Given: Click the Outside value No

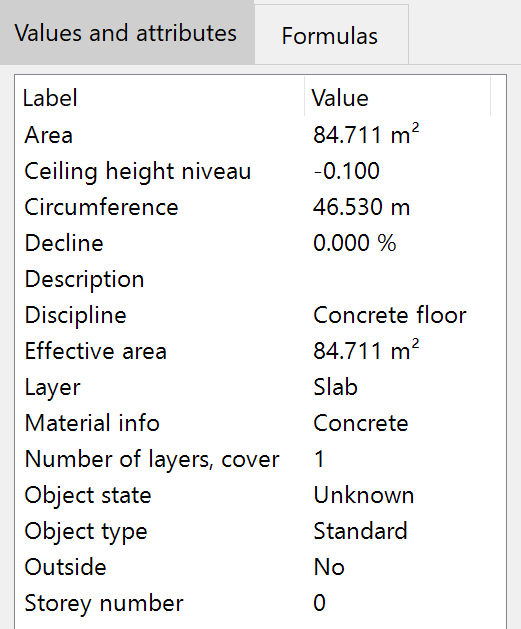Looking at the screenshot, I should tap(329, 567).
